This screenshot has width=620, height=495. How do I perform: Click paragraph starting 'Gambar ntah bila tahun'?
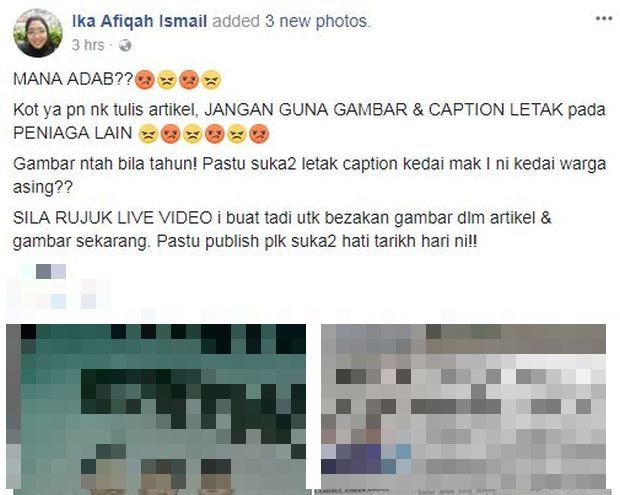pyautogui.click(x=309, y=176)
